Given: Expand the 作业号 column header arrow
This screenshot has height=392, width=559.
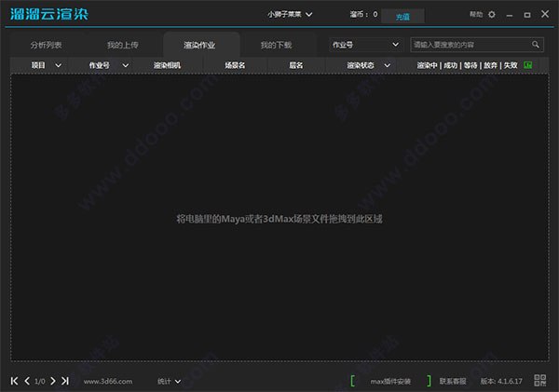Looking at the screenshot, I should 126,65.
